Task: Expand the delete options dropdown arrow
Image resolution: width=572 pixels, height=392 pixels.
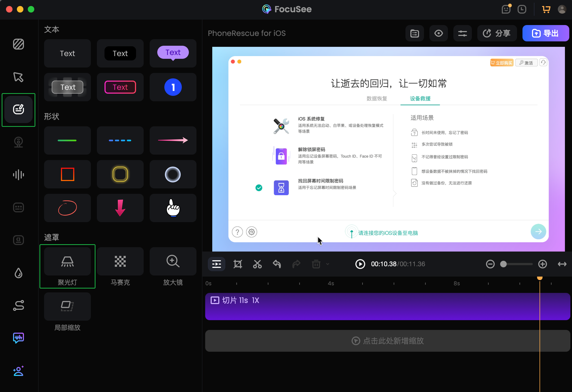Action: pos(328,264)
